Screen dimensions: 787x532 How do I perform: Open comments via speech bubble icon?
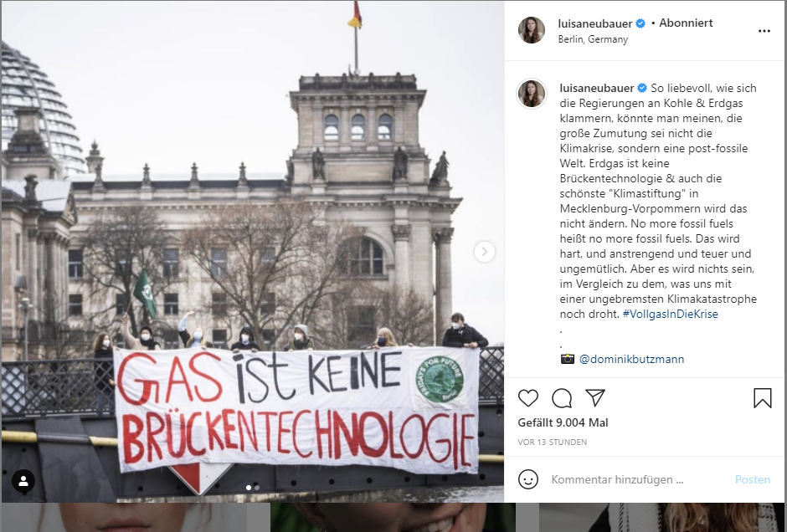[562, 398]
